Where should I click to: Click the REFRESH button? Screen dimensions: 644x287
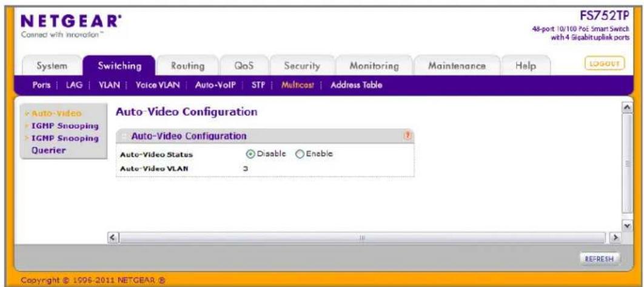(599, 259)
